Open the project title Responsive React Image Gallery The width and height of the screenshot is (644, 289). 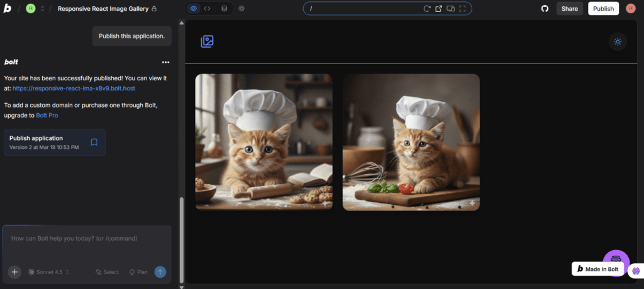(x=104, y=9)
